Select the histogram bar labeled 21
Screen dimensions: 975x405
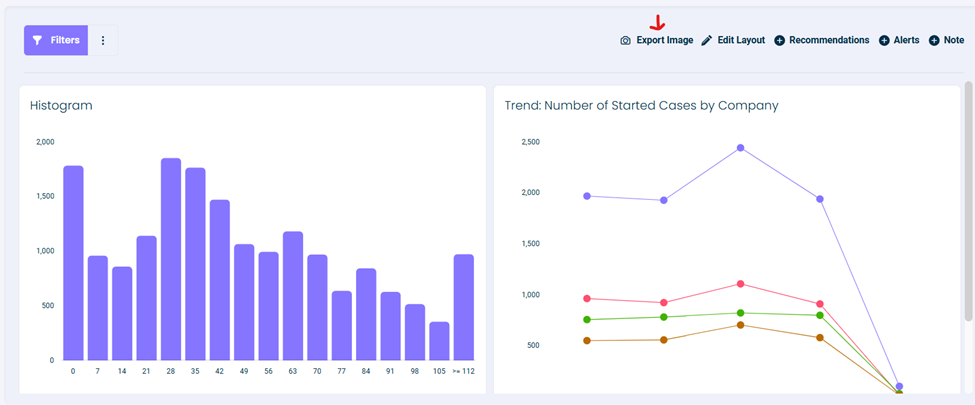147,298
